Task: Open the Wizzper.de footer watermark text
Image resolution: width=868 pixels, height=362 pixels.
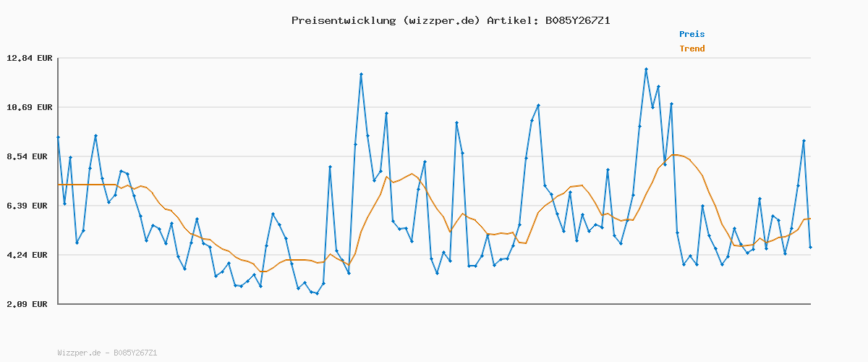Action: tap(107, 353)
